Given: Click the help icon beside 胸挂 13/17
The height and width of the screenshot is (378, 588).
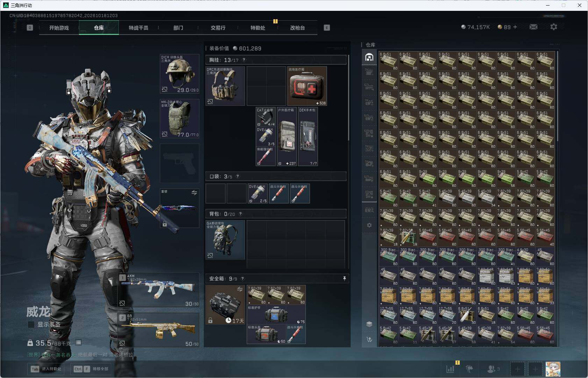Looking at the screenshot, I should pos(244,60).
